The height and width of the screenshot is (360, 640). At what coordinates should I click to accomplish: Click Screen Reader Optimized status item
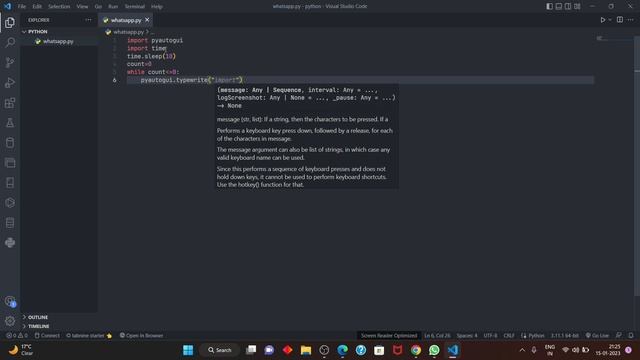(x=389, y=336)
